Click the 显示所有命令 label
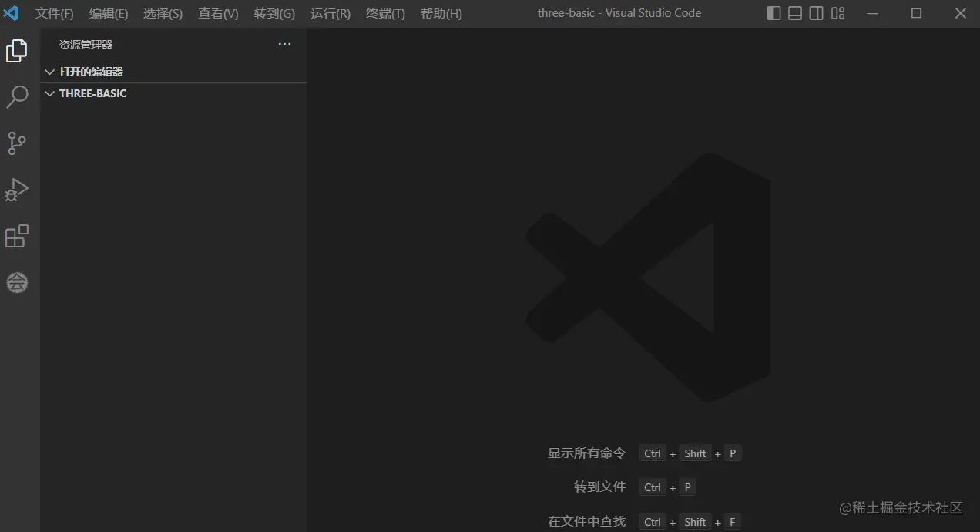 (586, 453)
